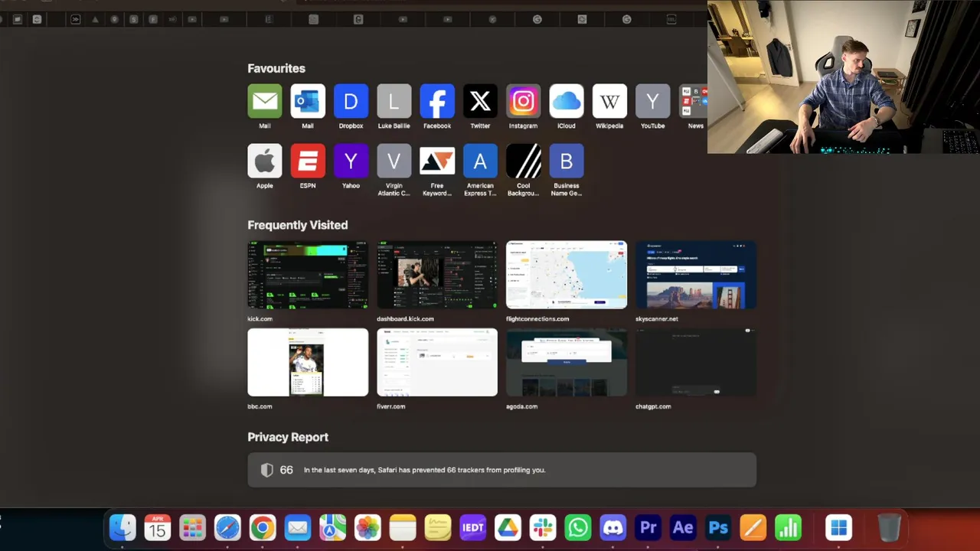
Task: Open the Business Name Generator favourite
Action: tap(567, 161)
